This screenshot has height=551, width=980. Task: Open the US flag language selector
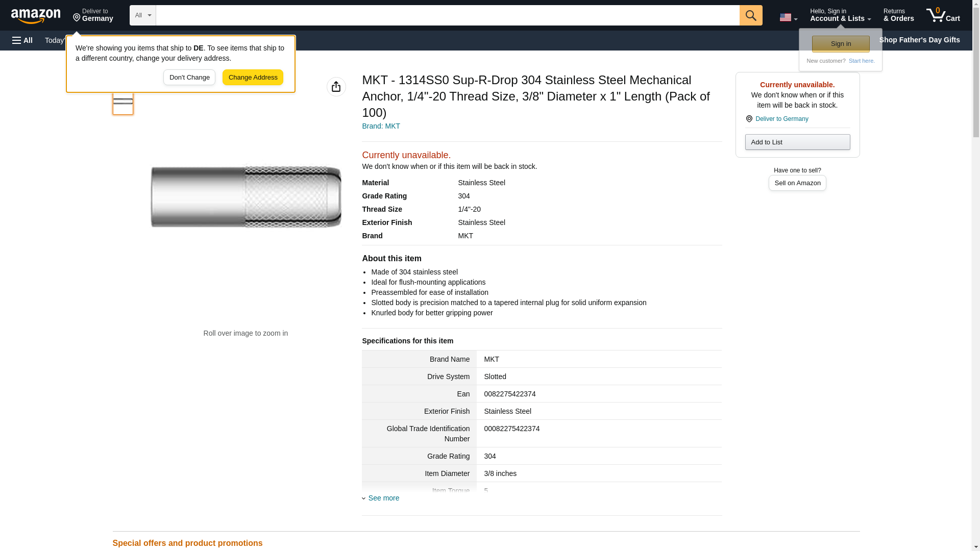click(788, 17)
